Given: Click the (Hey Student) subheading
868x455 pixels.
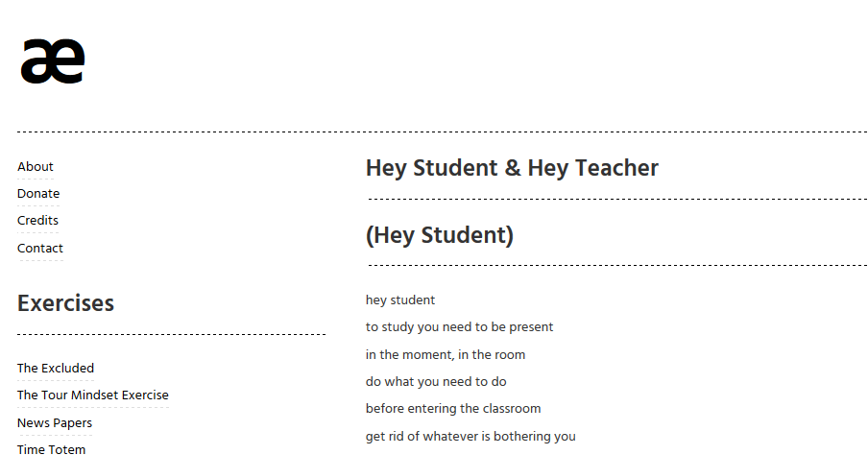Looking at the screenshot, I should click(440, 235).
